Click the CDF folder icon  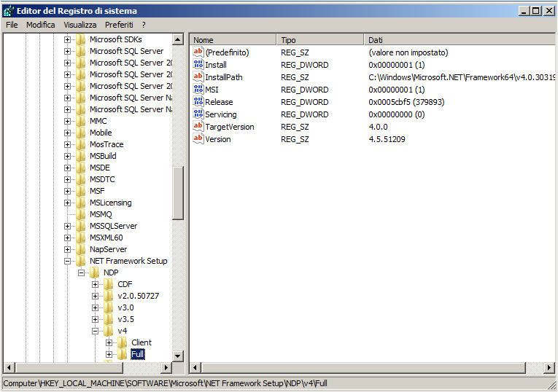tap(109, 284)
